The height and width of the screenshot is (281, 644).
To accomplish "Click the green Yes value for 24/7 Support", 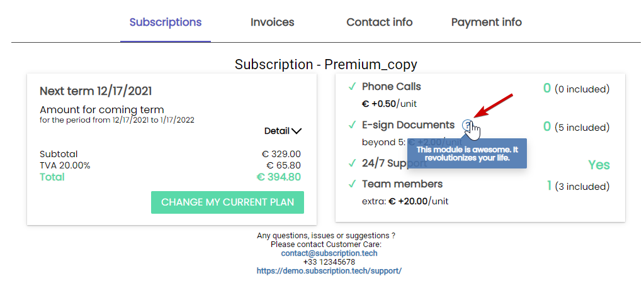I will click(599, 165).
